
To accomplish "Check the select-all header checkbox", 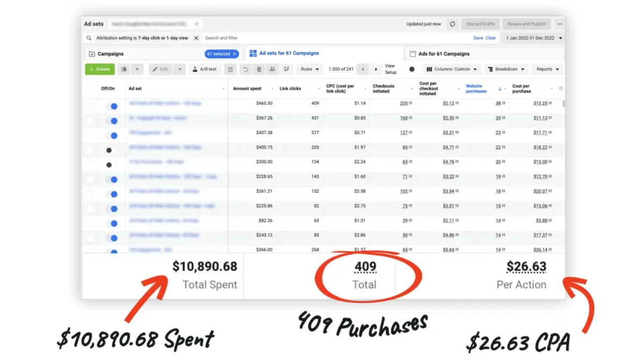I will (x=90, y=88).
